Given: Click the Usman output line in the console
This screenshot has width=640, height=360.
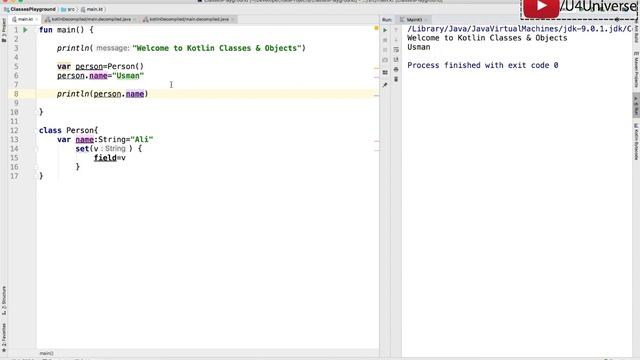Looking at the screenshot, I should point(419,47).
